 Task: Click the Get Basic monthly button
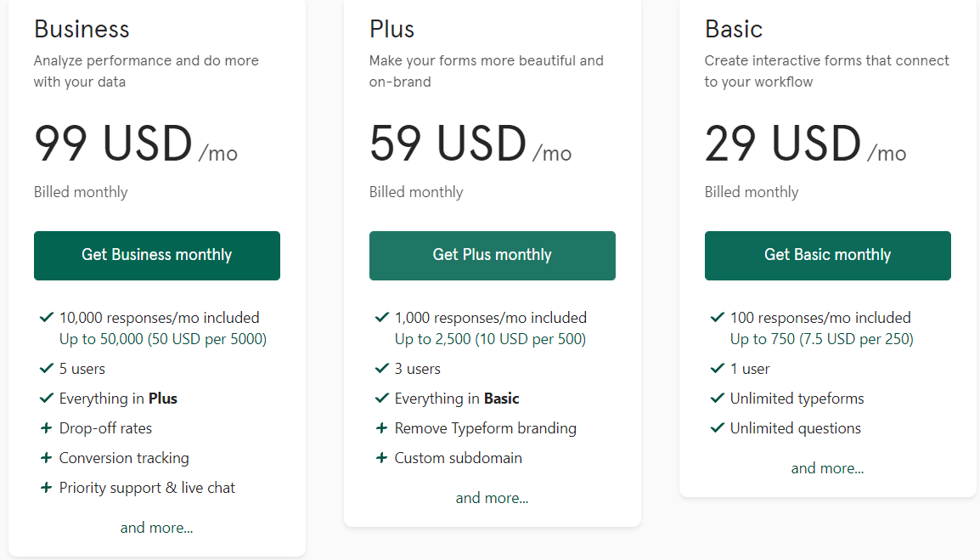click(x=827, y=255)
